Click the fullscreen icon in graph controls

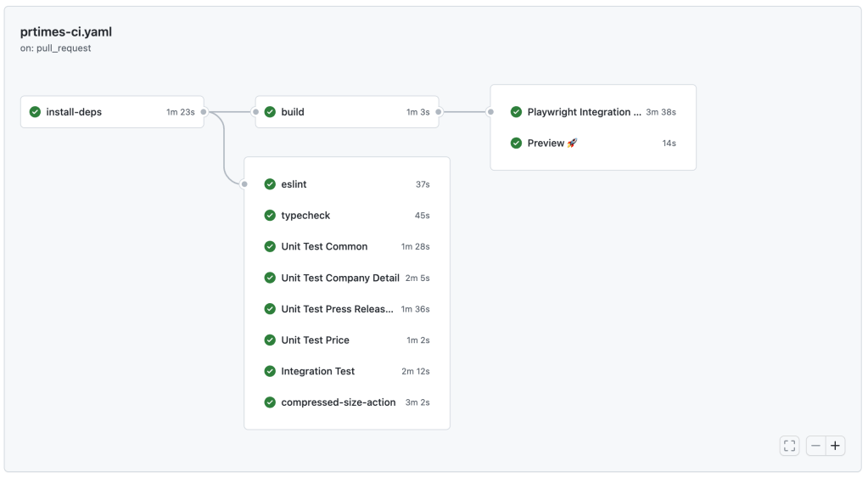click(789, 446)
